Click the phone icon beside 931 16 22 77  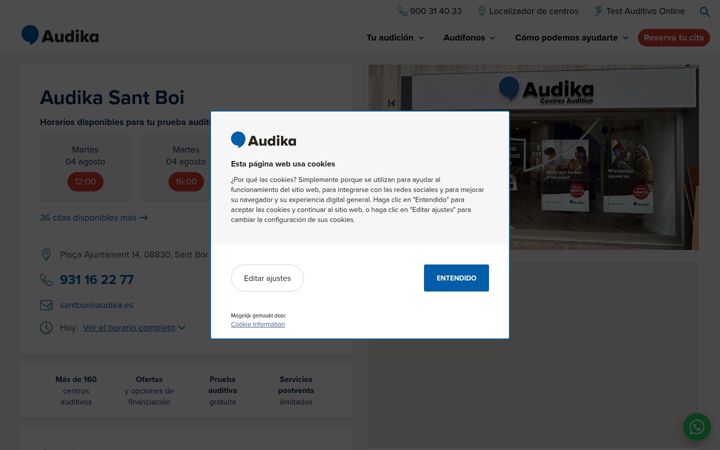pos(46,280)
